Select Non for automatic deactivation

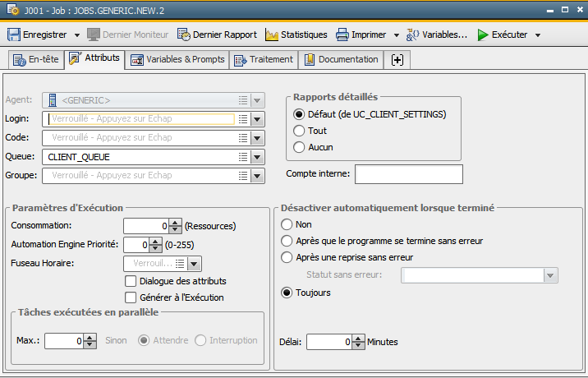287,224
